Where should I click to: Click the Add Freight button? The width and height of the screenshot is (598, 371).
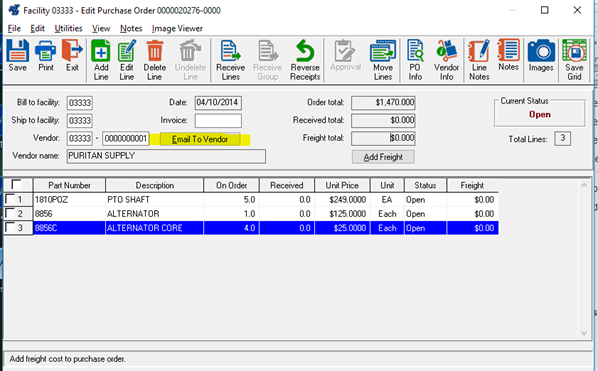[x=383, y=157]
